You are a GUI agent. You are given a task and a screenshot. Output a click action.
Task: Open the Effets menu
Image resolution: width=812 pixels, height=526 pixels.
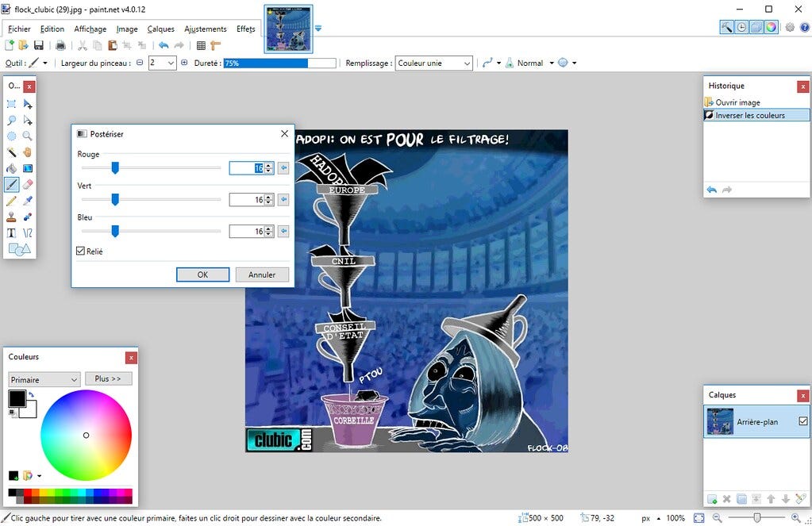[x=246, y=29]
